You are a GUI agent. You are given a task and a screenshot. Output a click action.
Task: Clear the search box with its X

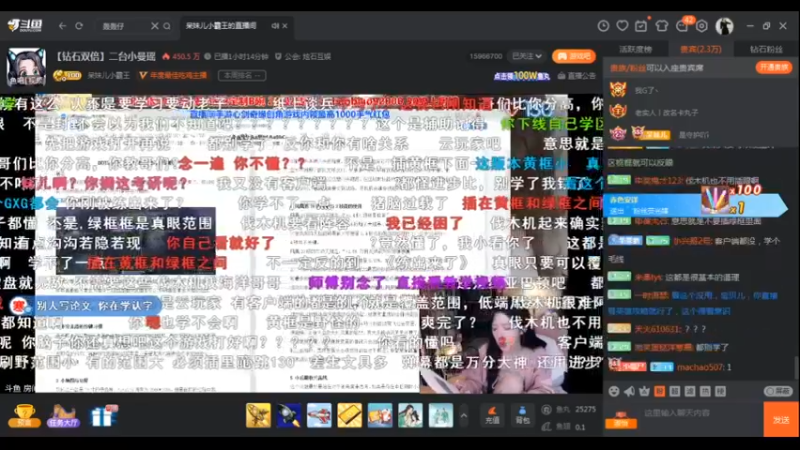point(155,26)
